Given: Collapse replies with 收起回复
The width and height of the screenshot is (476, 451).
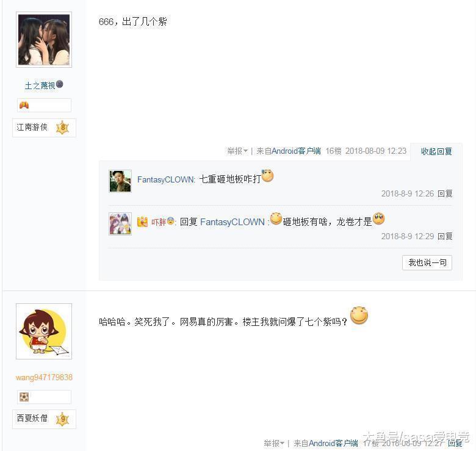Looking at the screenshot, I should pyautogui.click(x=436, y=151).
